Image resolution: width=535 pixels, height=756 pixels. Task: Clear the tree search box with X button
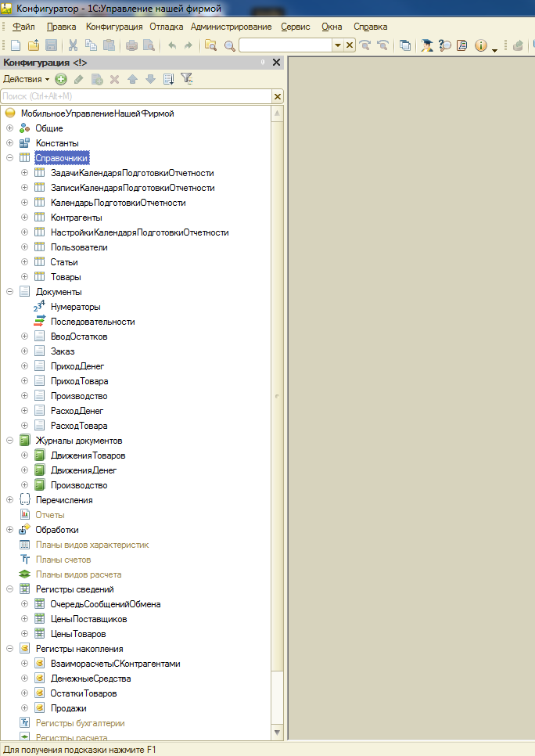coord(278,96)
